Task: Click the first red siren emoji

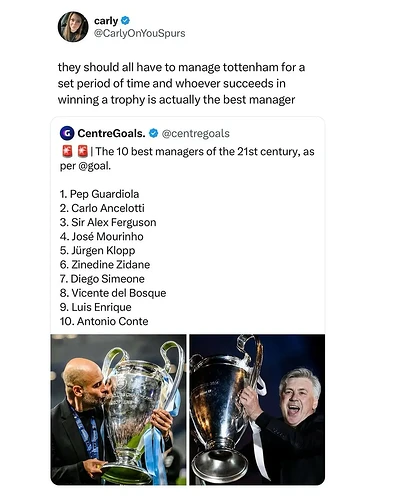Action: click(x=67, y=151)
